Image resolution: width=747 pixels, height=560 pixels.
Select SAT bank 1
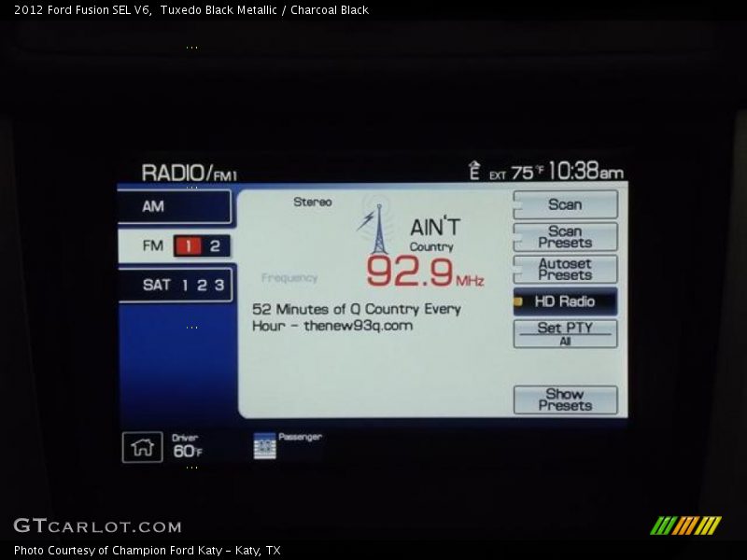(x=185, y=286)
